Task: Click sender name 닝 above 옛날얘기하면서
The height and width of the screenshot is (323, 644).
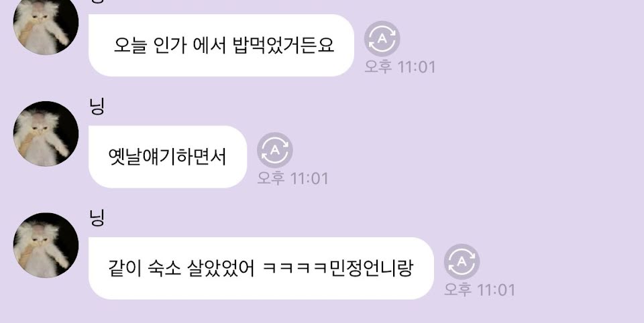Action: (97, 107)
